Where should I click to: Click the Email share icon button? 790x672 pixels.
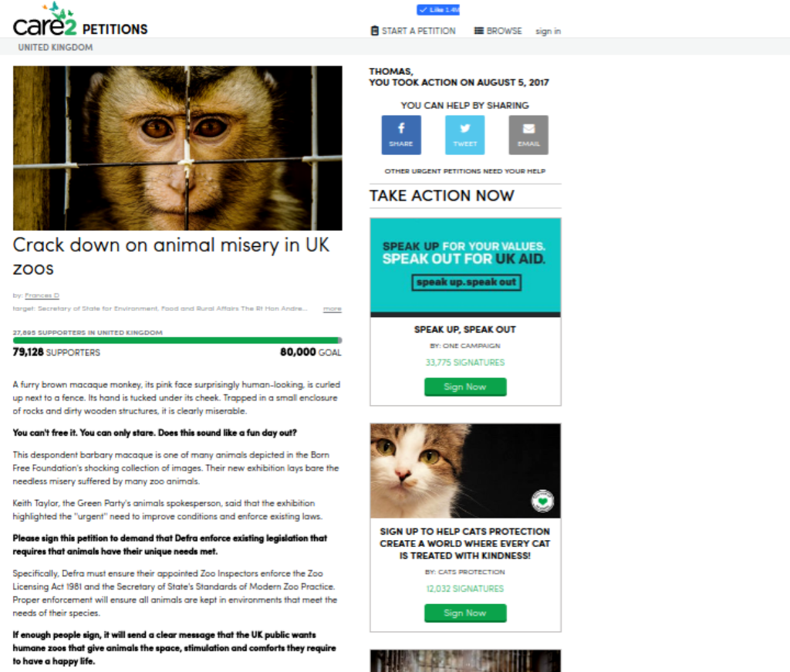pyautogui.click(x=528, y=135)
